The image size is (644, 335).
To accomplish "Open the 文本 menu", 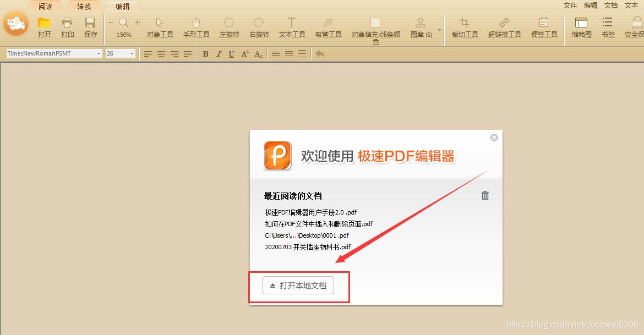I will coord(631,6).
